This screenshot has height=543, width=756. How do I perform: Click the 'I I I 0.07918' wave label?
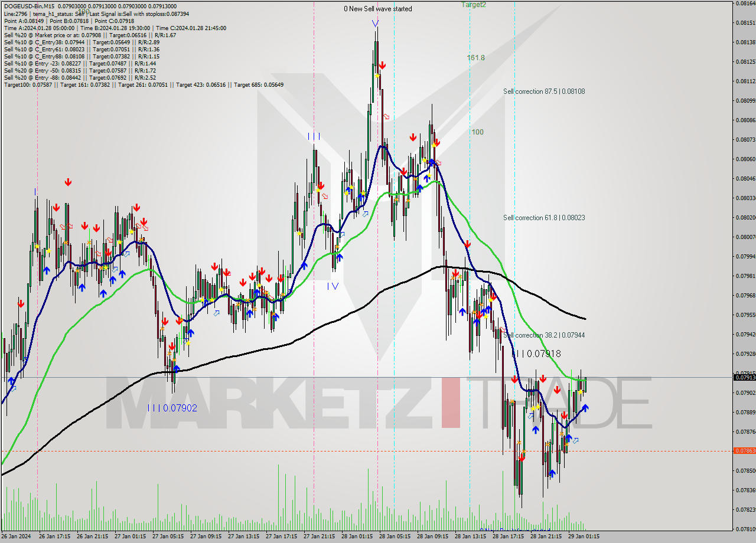[x=536, y=354]
